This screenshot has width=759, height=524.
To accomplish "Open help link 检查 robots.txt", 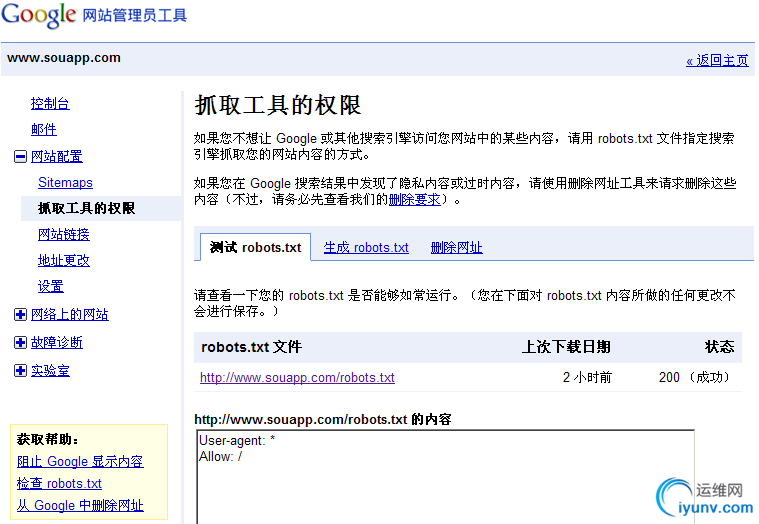I will click(59, 483).
